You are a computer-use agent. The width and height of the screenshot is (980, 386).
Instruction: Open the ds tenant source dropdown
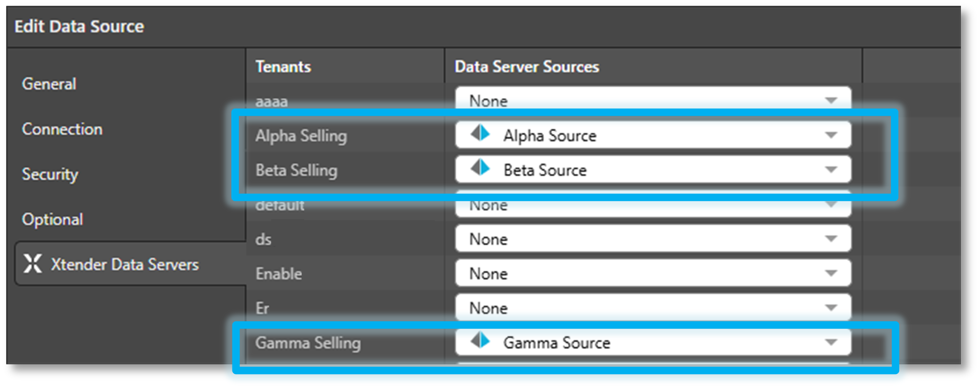pos(653,238)
